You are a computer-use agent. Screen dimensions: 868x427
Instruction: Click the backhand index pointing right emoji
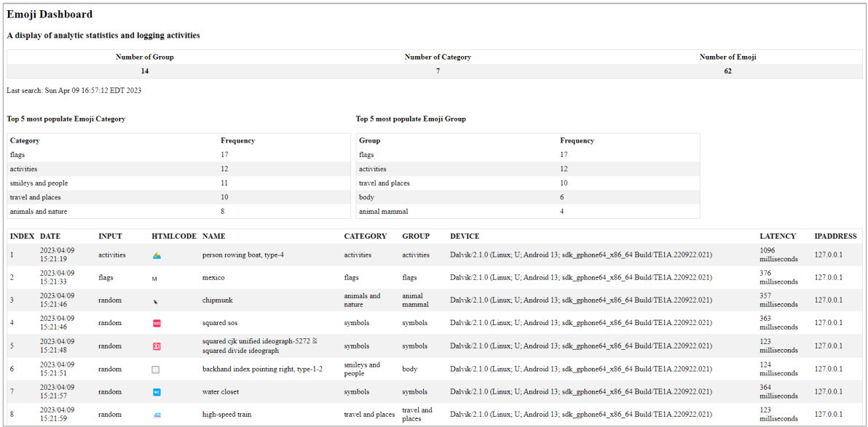click(156, 369)
